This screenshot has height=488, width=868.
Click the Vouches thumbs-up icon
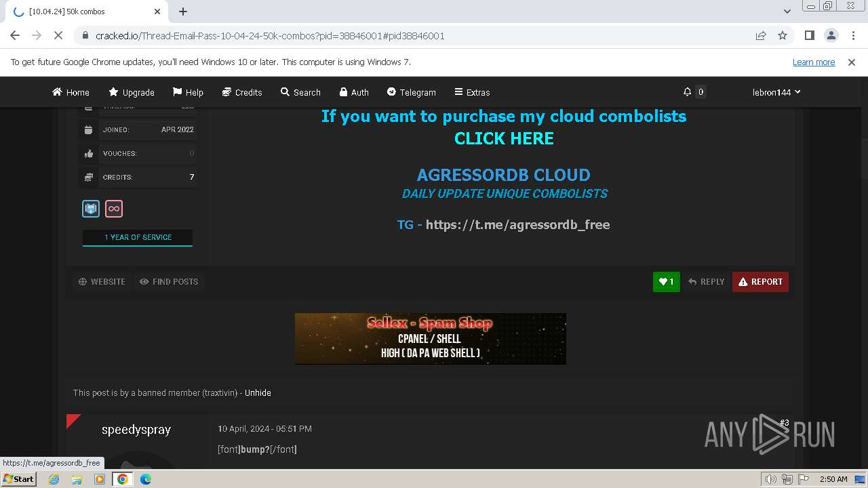pos(89,153)
